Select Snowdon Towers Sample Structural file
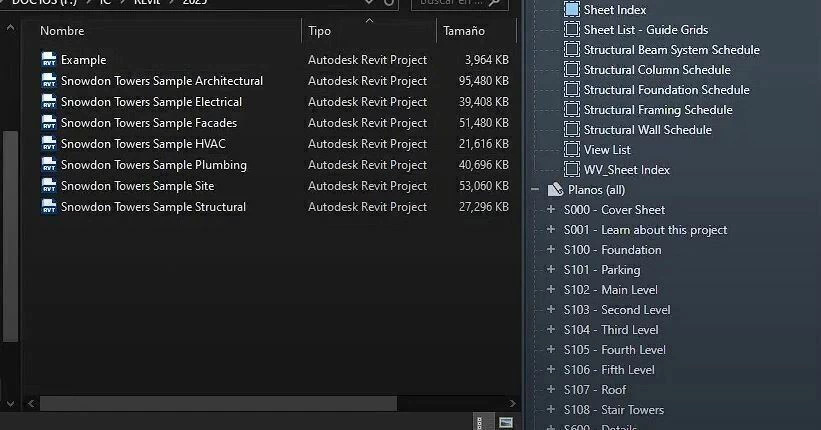821x430 pixels. (x=153, y=206)
